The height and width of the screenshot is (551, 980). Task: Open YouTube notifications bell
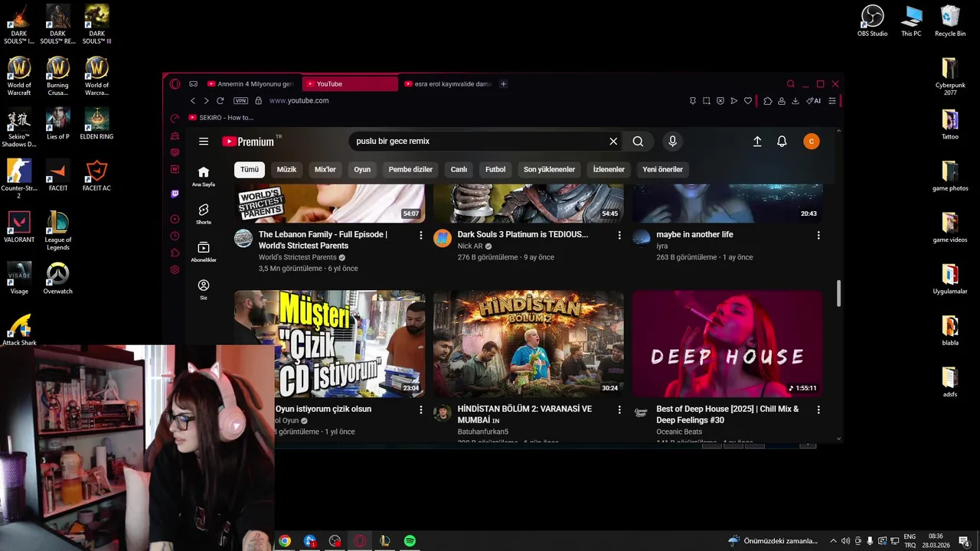782,142
